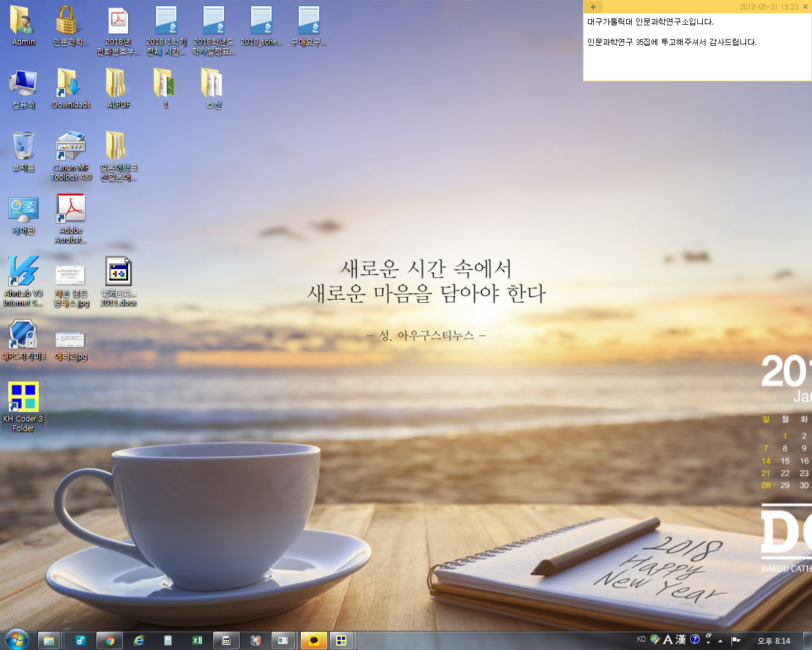
Task: Open the music note app on taskbar
Action: 80,640
